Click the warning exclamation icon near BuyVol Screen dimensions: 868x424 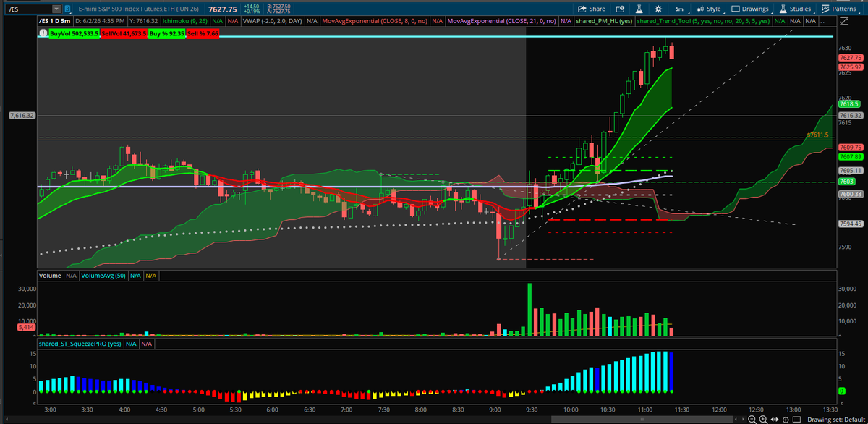[43, 34]
